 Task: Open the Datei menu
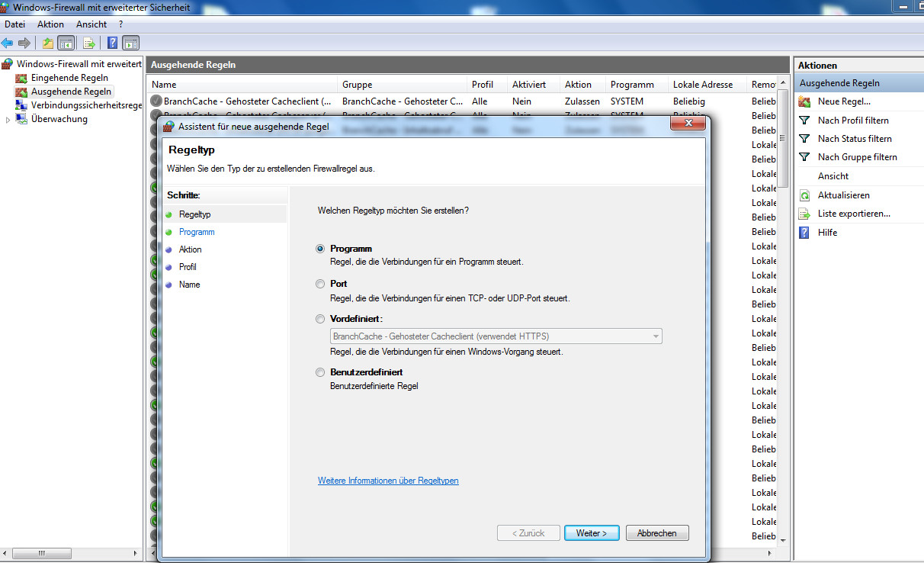pos(15,24)
